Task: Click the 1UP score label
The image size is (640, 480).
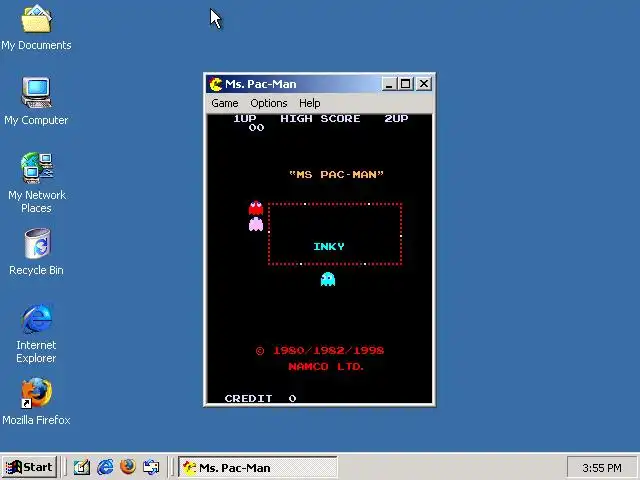Action: (x=245, y=119)
